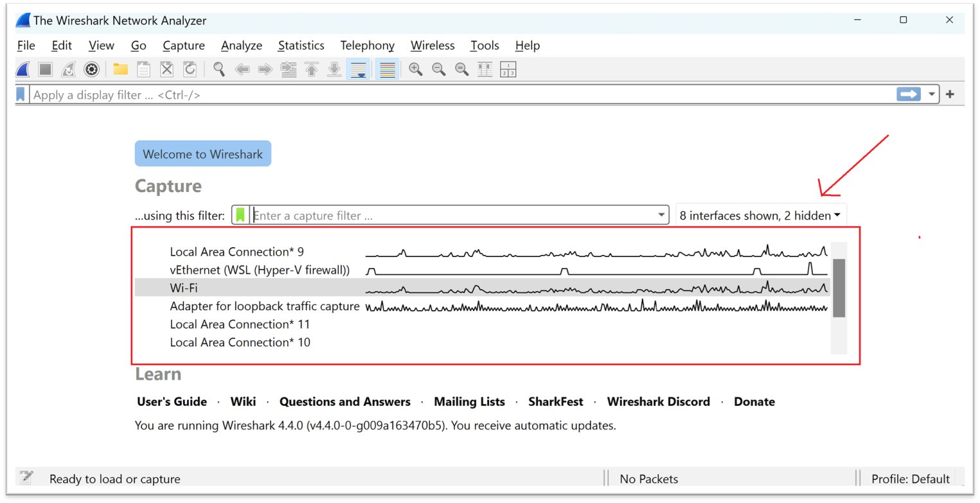980x503 pixels.
Task: Open the Telephony menu
Action: click(x=367, y=45)
